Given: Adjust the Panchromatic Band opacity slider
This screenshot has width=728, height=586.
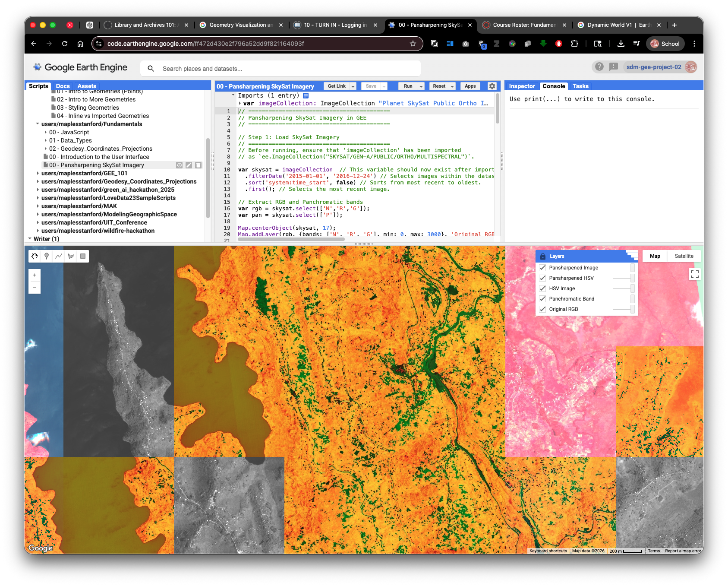Looking at the screenshot, I should 632,299.
